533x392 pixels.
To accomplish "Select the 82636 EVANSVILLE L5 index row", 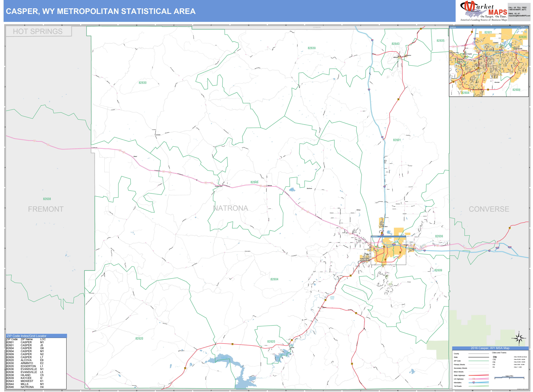I will pos(25,372).
